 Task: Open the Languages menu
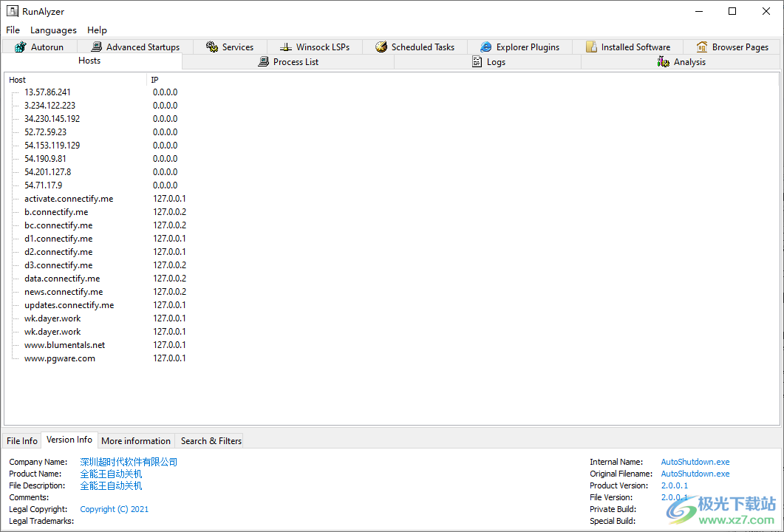[x=53, y=30]
